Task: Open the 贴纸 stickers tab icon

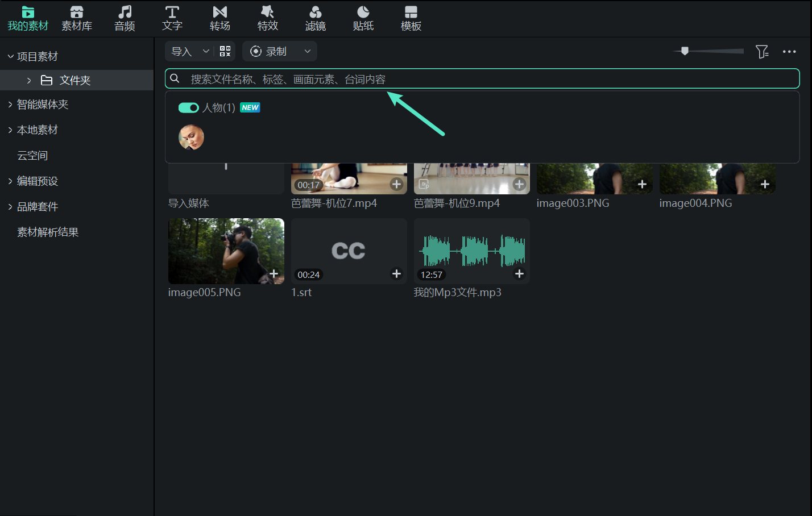Action: pyautogui.click(x=363, y=12)
